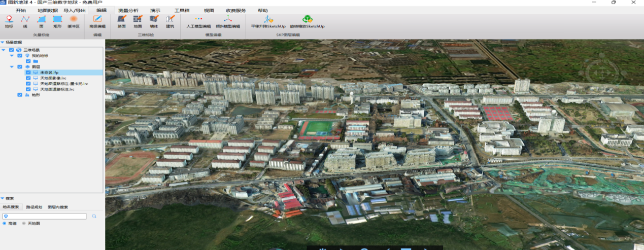644x250 pixels.
Task: Select 天地图道路标注.lrc layer item
Action: [x=57, y=89]
